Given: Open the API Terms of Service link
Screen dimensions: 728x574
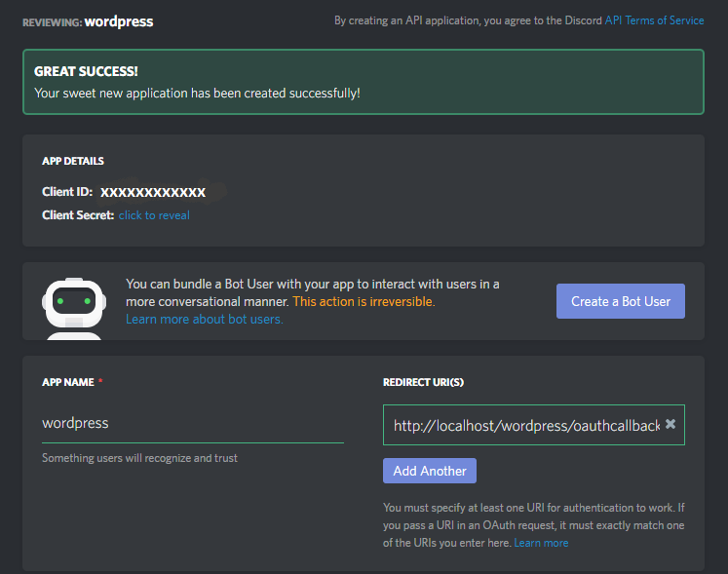Looking at the screenshot, I should click(654, 20).
